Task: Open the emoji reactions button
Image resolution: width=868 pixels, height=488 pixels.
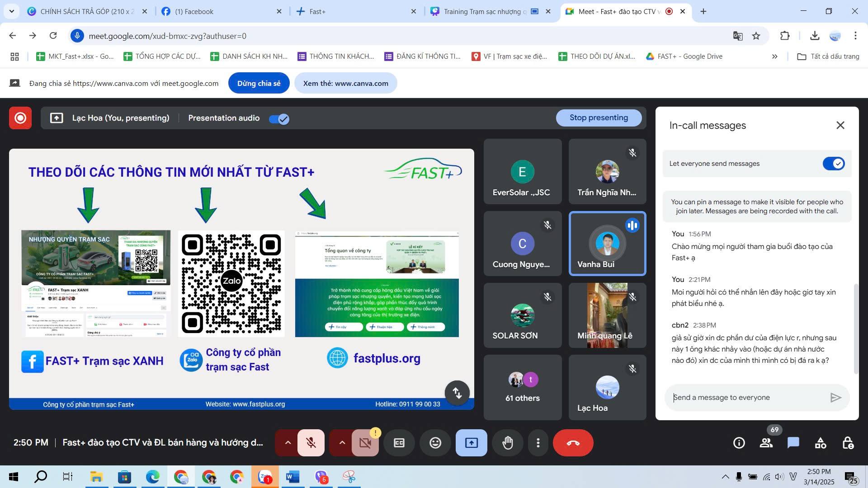Action: 435,443
